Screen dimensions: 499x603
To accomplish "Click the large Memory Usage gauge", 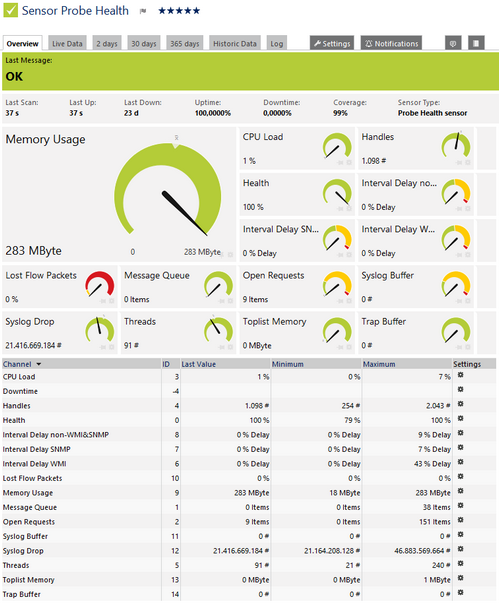I will tap(168, 189).
